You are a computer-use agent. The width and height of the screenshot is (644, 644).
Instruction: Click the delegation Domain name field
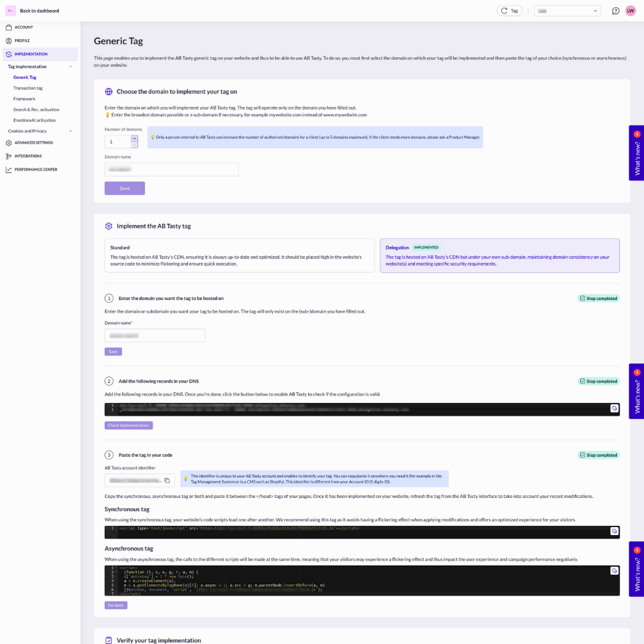click(x=155, y=335)
